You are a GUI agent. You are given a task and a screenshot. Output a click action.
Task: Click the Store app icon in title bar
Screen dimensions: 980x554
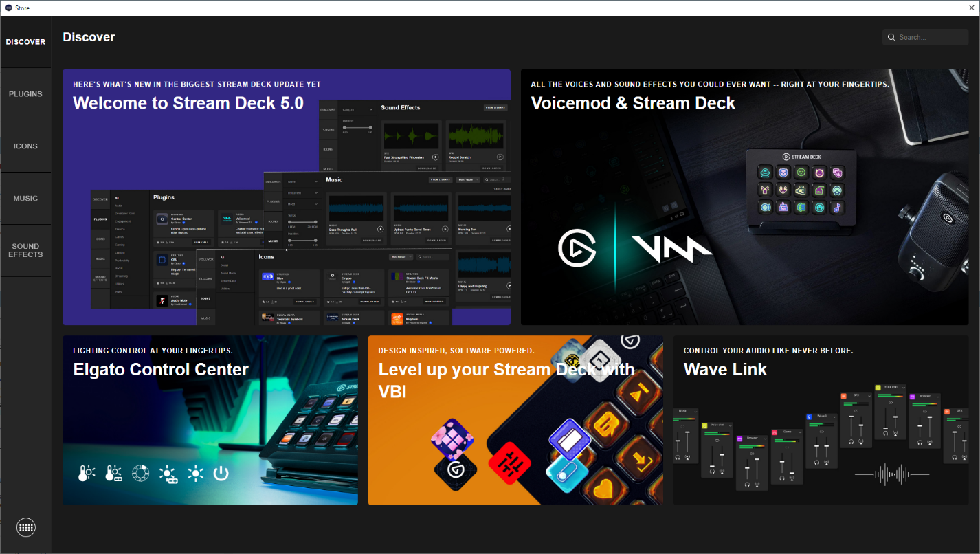[8, 8]
